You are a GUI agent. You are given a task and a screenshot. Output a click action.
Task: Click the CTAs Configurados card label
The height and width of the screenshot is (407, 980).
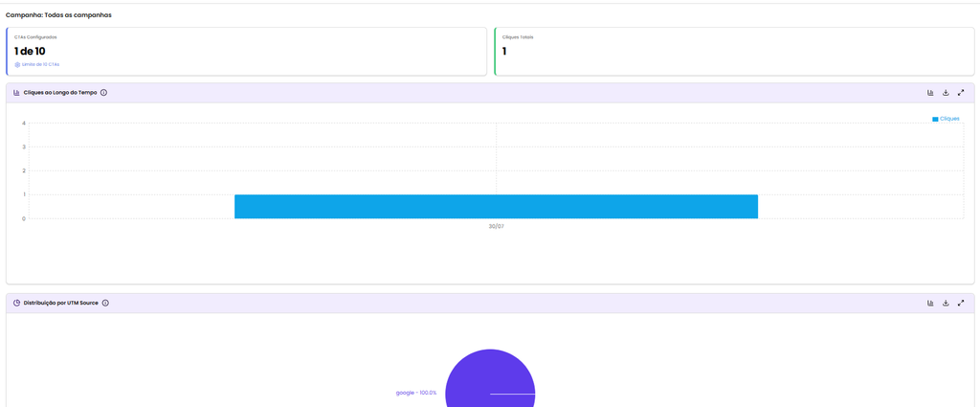(x=35, y=37)
